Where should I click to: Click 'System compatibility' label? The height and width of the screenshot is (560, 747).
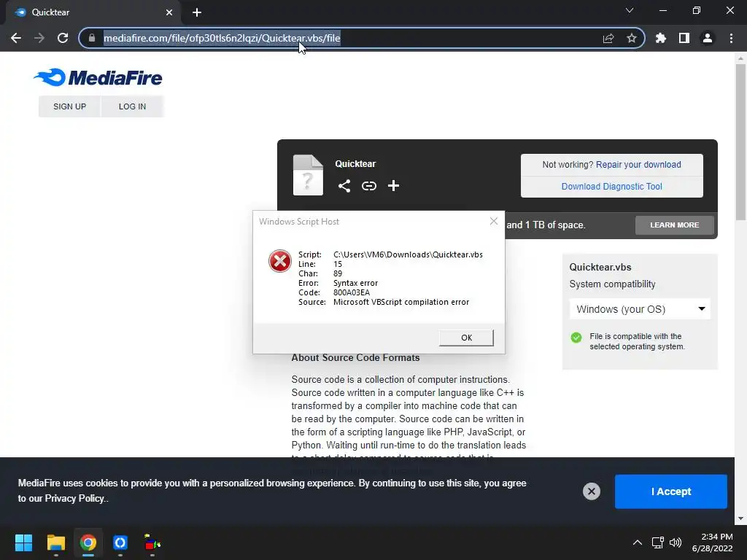pyautogui.click(x=612, y=284)
